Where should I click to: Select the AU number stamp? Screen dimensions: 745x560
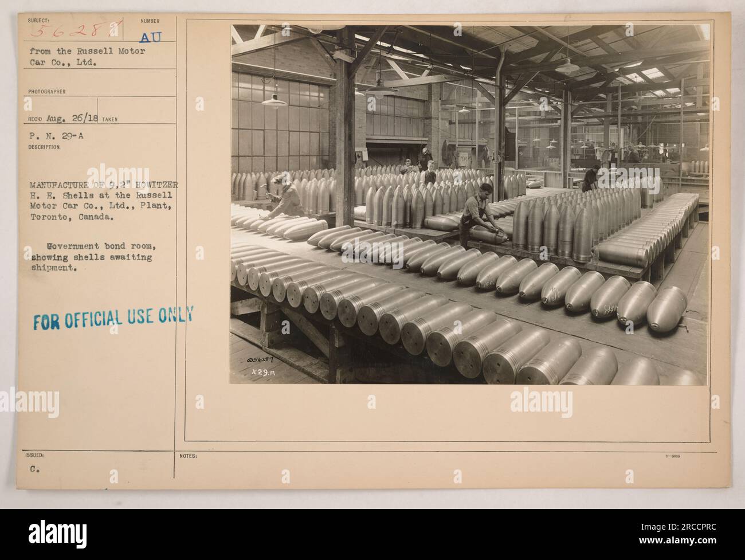point(151,36)
